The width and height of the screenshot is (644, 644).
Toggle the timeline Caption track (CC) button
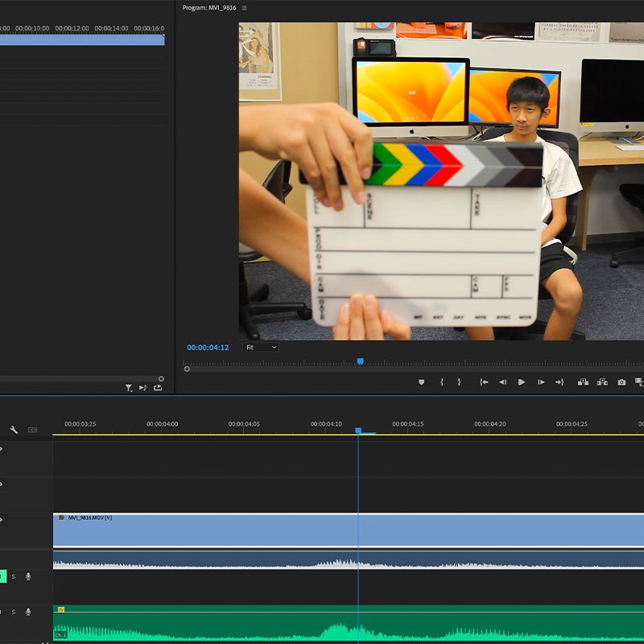coord(32,430)
